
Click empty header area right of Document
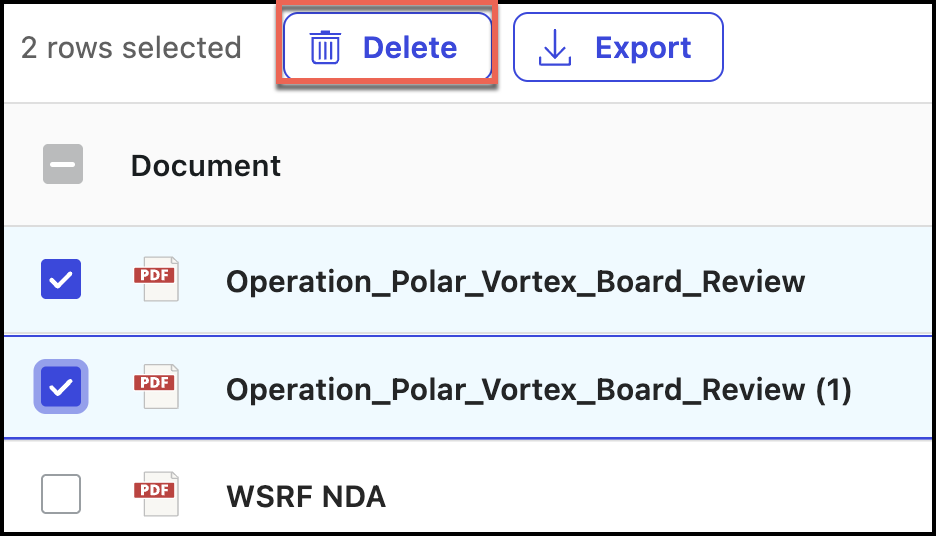(x=600, y=165)
